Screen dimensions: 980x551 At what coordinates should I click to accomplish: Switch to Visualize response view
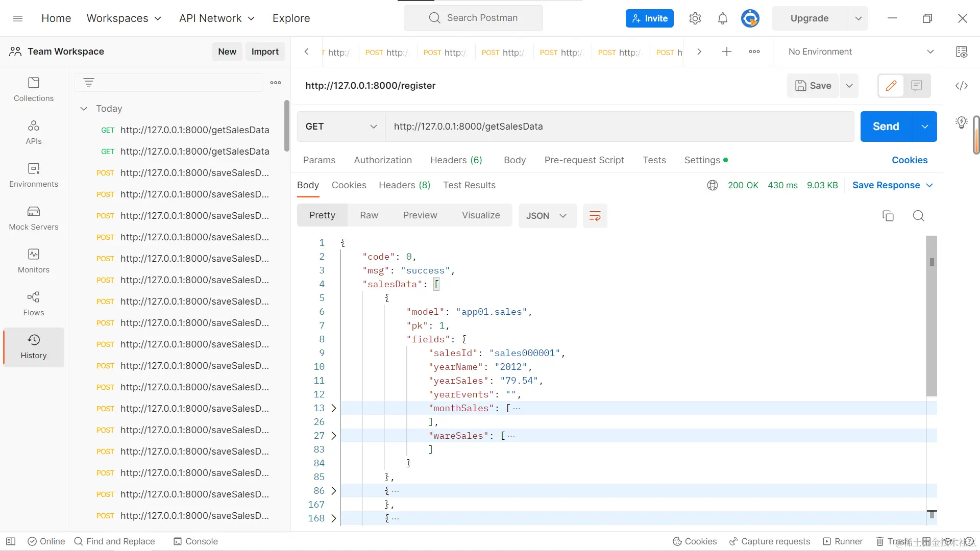(x=481, y=215)
